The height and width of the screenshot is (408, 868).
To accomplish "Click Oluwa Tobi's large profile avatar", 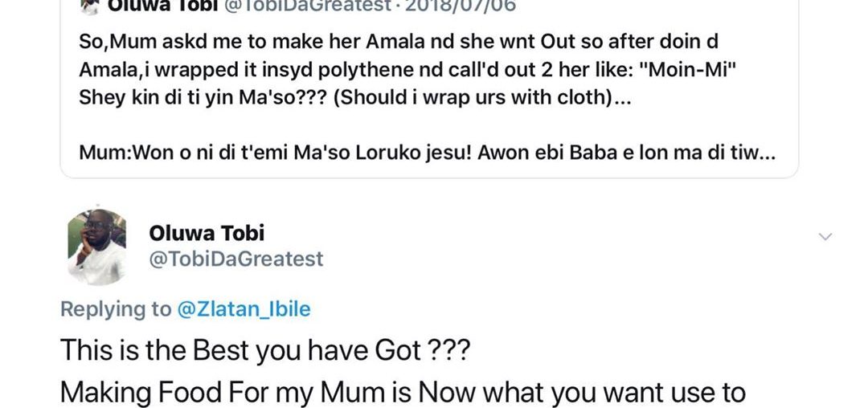I will click(x=97, y=247).
